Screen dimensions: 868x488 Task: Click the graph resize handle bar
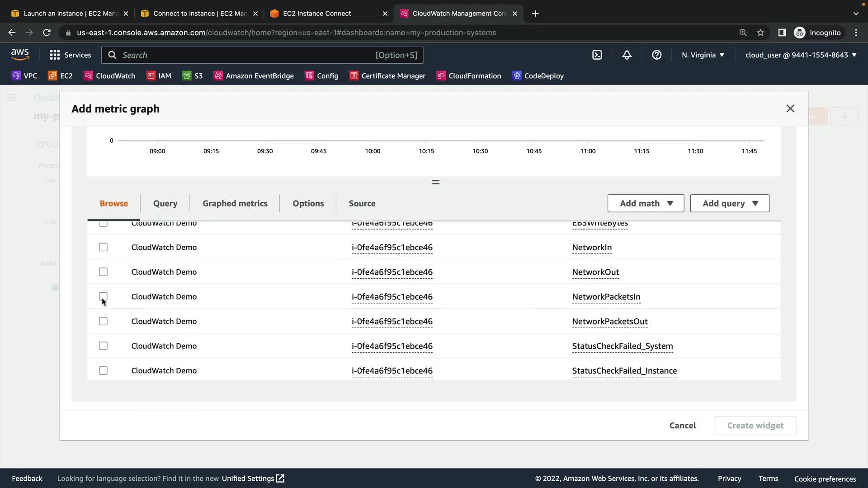pyautogui.click(x=435, y=182)
